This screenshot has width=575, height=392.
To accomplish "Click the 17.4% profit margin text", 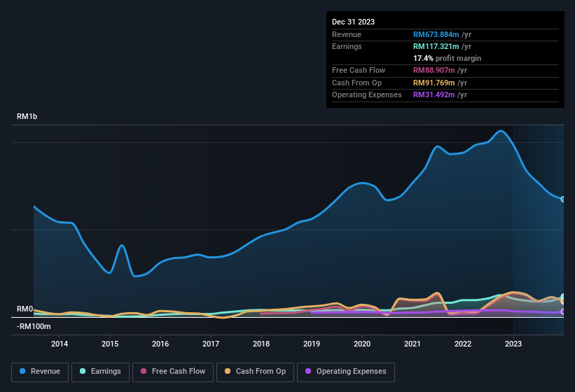I will [x=447, y=58].
